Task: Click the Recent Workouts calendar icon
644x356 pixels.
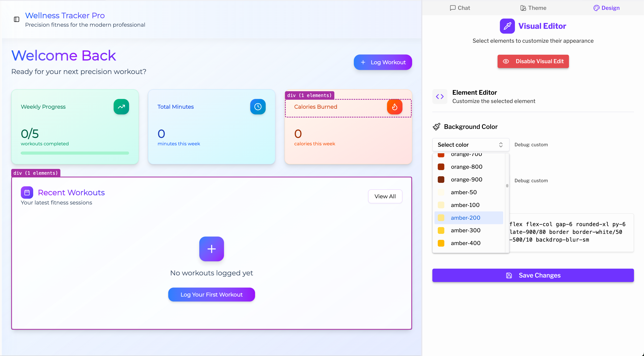Action: (27, 192)
